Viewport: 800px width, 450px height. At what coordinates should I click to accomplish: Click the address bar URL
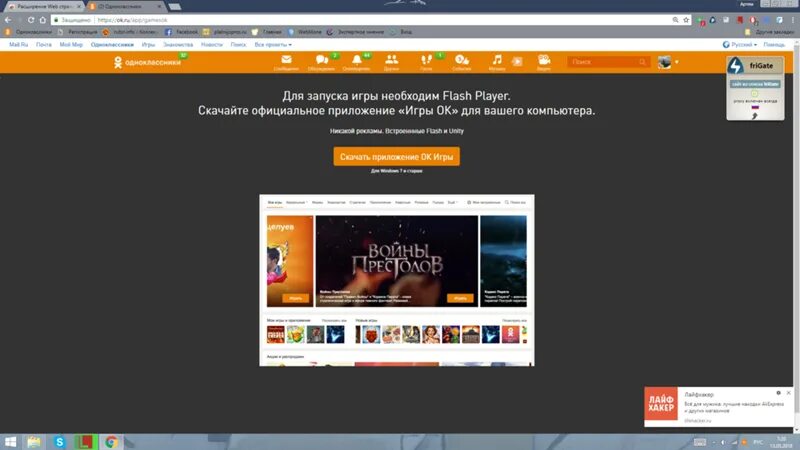point(132,20)
